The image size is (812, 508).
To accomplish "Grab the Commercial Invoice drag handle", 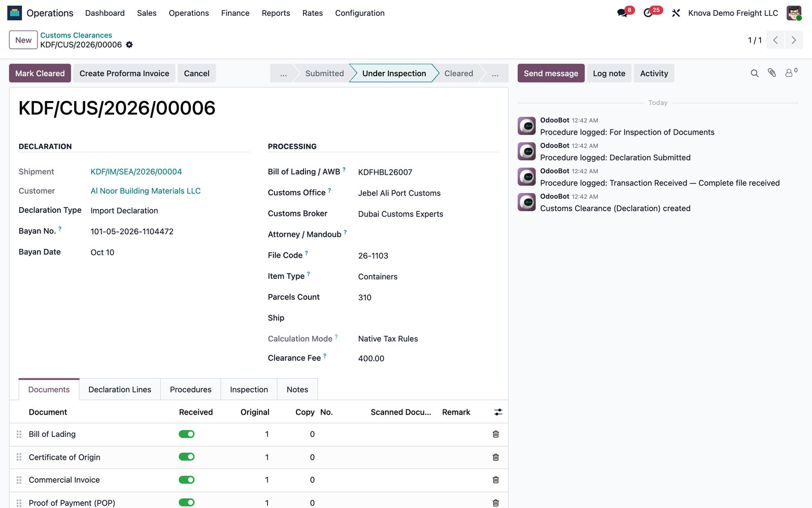I will pyautogui.click(x=19, y=480).
